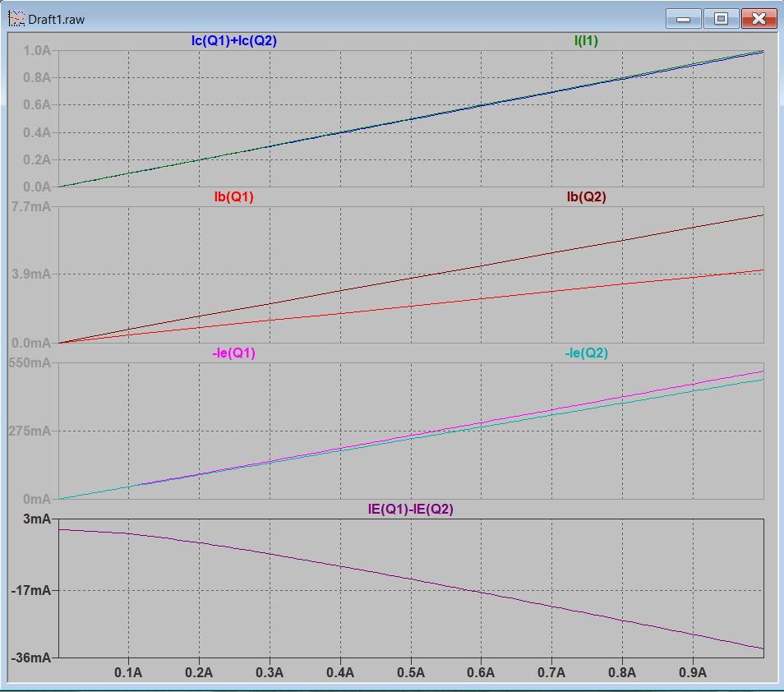Click the 0.7A horizontal axis label
Image resolution: width=784 pixels, height=692 pixels.
551,672
